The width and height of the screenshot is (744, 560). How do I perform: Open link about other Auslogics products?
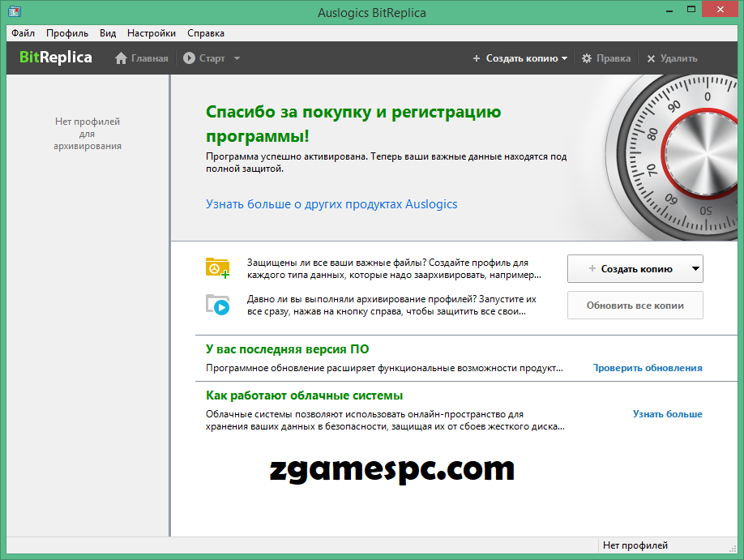(331, 204)
